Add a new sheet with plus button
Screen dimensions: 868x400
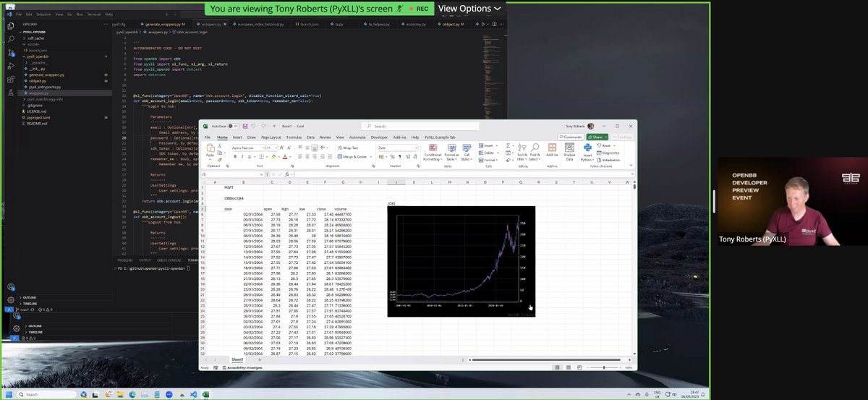point(260,359)
